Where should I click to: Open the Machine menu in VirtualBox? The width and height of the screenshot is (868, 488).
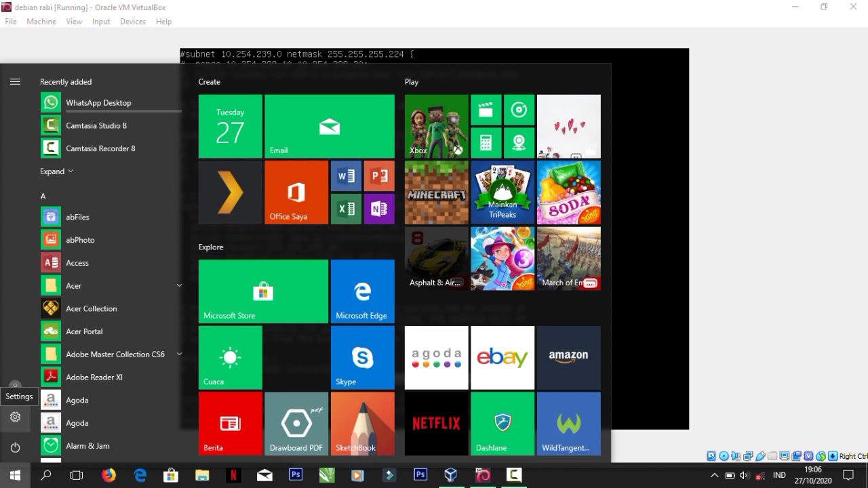point(41,22)
